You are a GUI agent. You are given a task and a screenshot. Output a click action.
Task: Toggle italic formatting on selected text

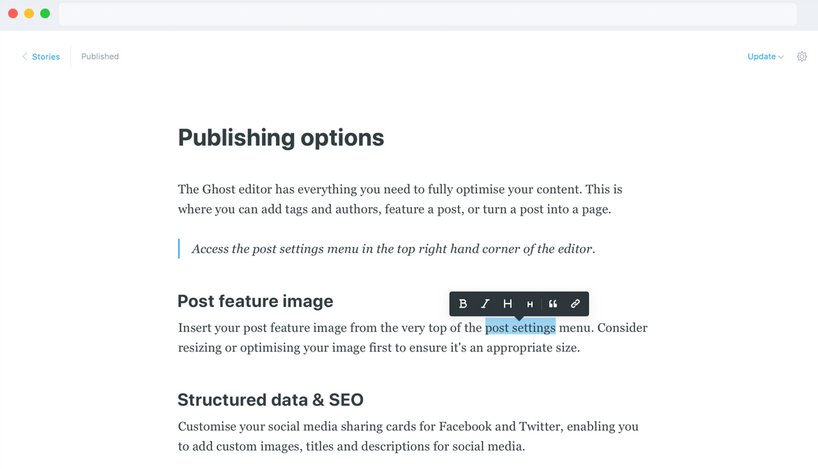pos(485,304)
